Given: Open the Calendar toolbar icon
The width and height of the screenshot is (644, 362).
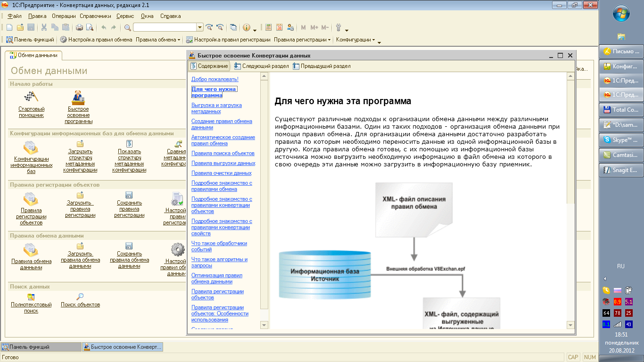Looking at the screenshot, I should tap(279, 28).
